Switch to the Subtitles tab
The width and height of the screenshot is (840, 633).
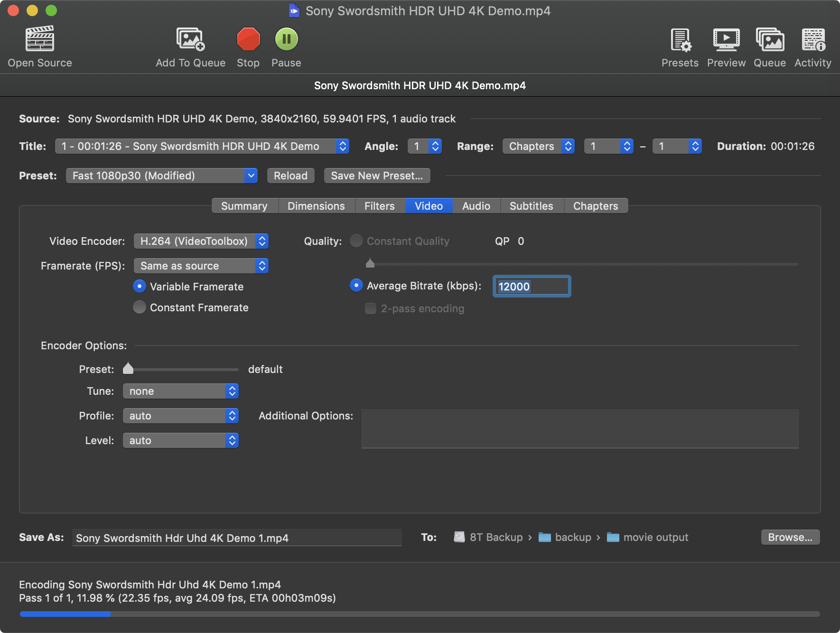pyautogui.click(x=532, y=206)
